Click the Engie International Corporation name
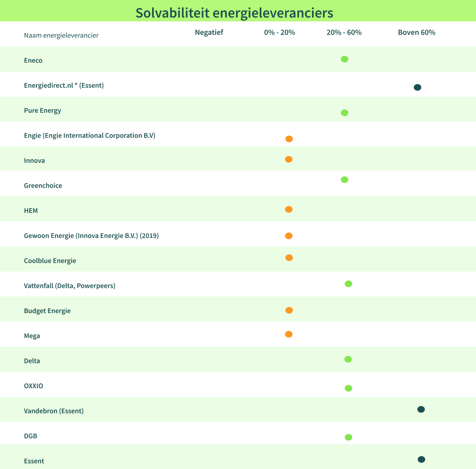The image size is (476, 469). pos(89,136)
